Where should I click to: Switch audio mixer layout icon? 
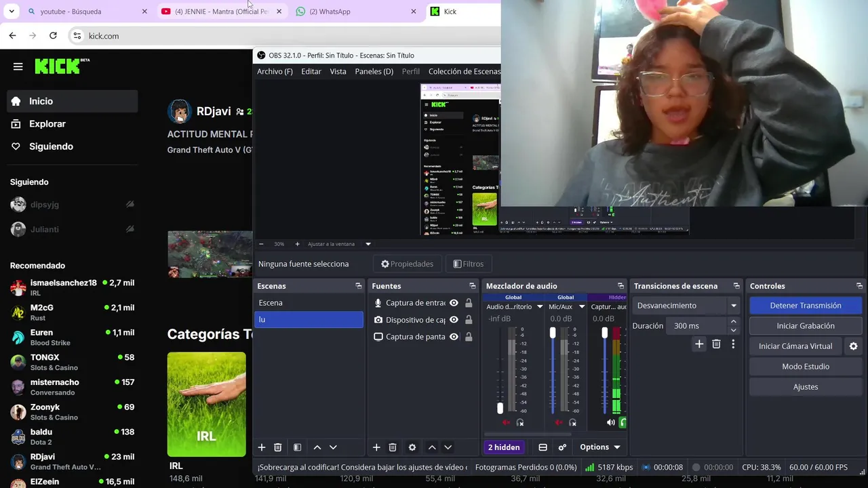542,447
